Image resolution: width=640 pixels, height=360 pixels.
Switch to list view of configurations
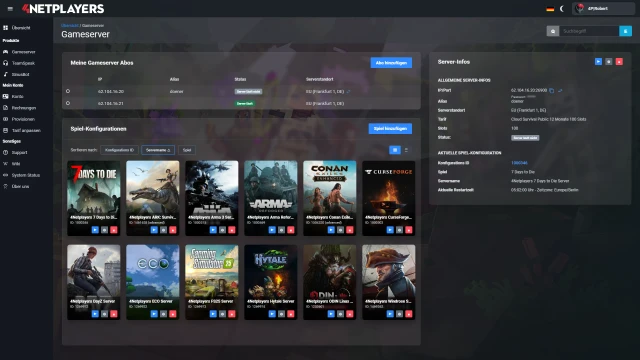[x=406, y=150]
